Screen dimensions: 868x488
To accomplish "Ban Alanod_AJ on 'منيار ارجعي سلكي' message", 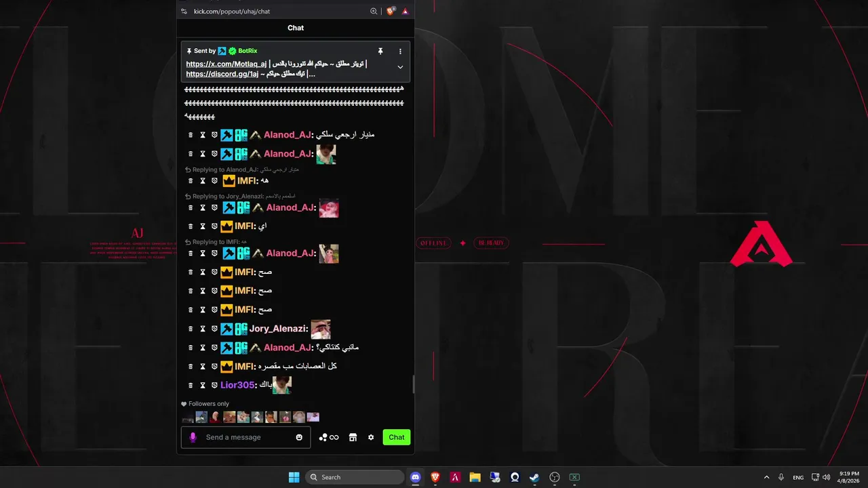I will [x=214, y=135].
